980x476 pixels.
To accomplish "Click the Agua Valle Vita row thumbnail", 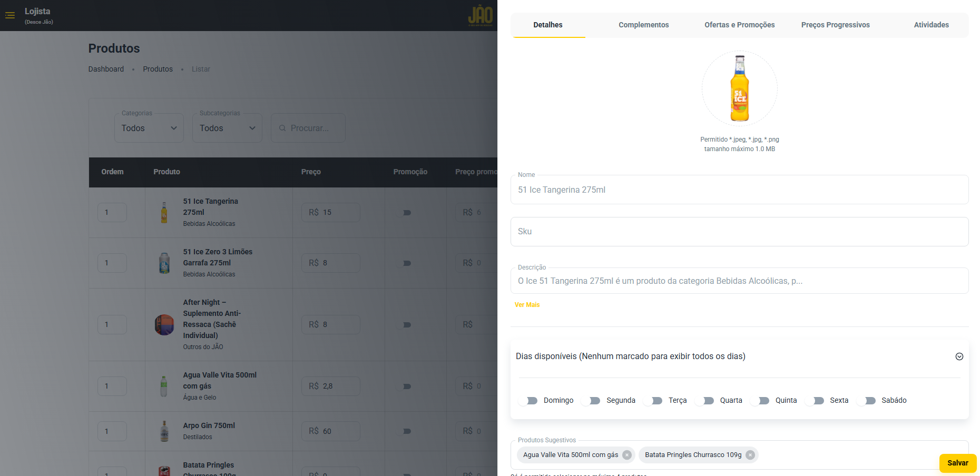I will click(x=164, y=386).
